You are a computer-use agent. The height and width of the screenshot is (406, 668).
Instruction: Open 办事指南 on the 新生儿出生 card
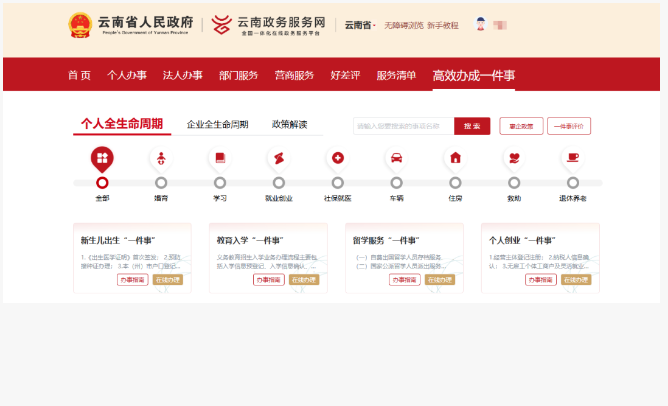pyautogui.click(x=132, y=280)
